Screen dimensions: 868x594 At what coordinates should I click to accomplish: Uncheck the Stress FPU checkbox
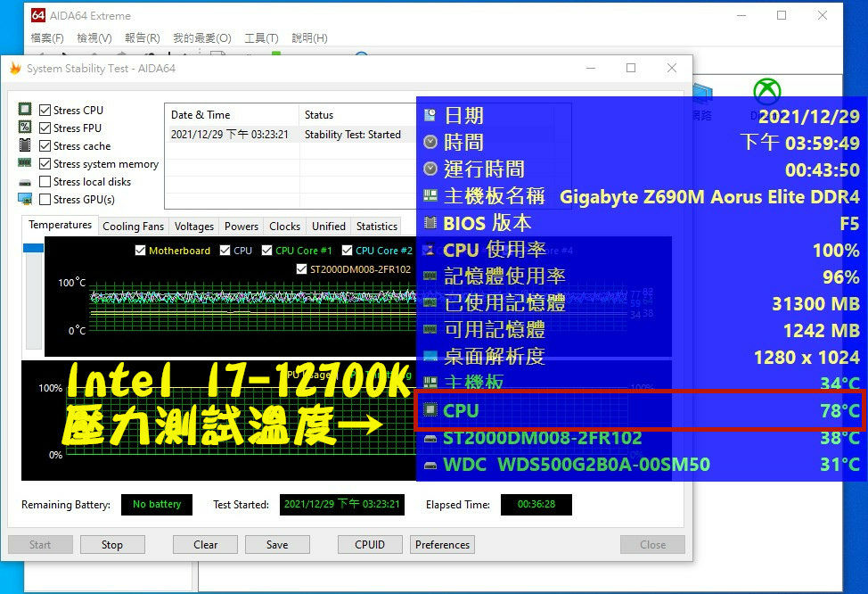click(x=45, y=128)
